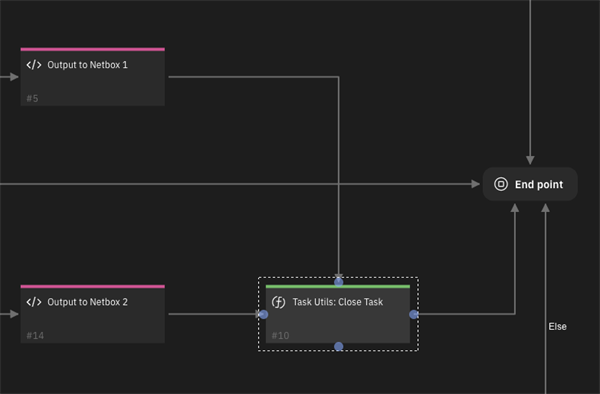Click the pink bar atop Output to Netbox 2
The image size is (600, 394).
93,287
